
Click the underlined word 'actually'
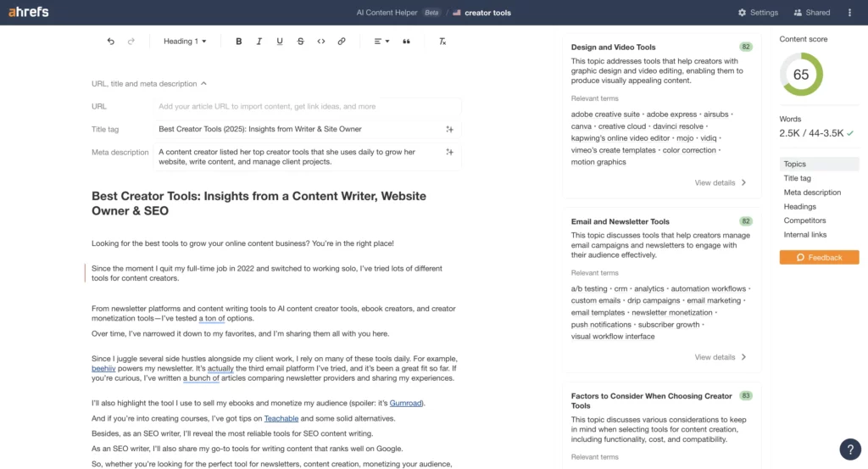[x=220, y=368]
